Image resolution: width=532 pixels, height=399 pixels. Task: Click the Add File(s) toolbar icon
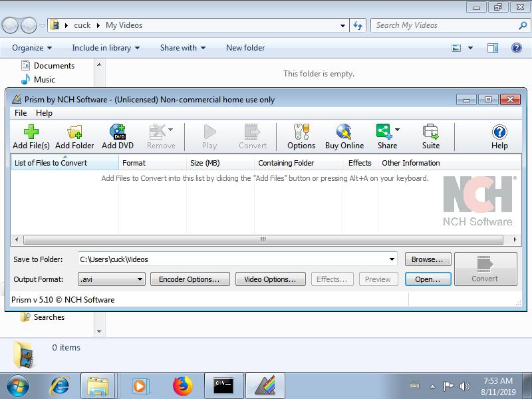[31, 136]
